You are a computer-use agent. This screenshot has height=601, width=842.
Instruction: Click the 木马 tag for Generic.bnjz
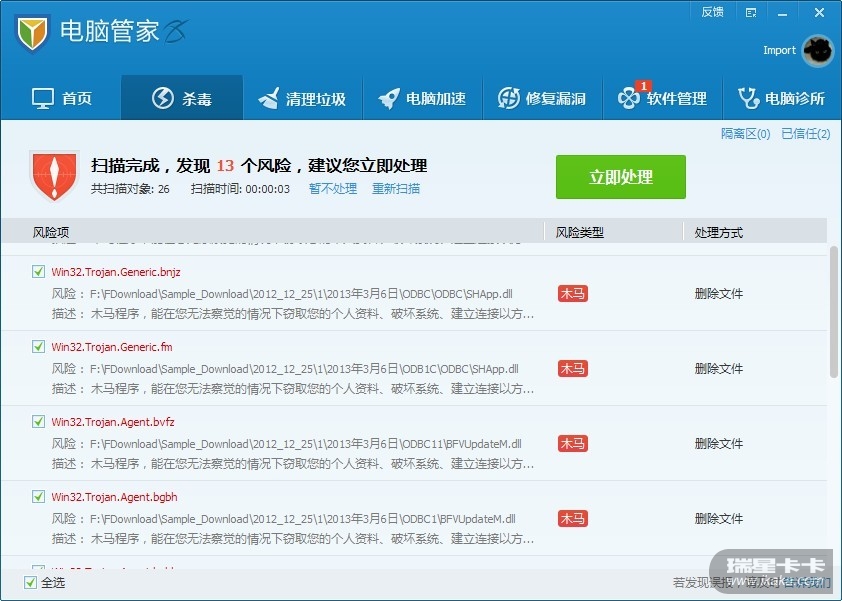(572, 294)
